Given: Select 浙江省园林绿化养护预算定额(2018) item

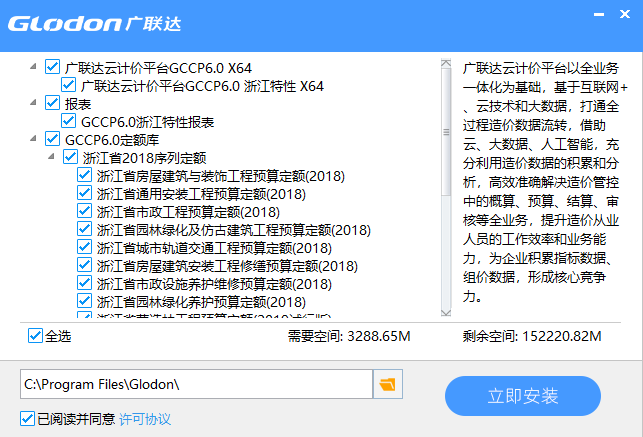Looking at the screenshot, I should tap(201, 302).
